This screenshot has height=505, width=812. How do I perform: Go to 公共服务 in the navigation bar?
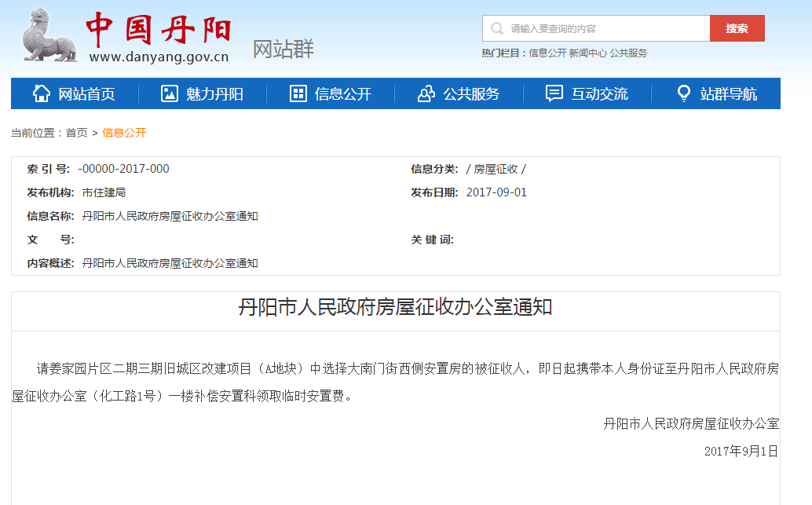point(471,94)
